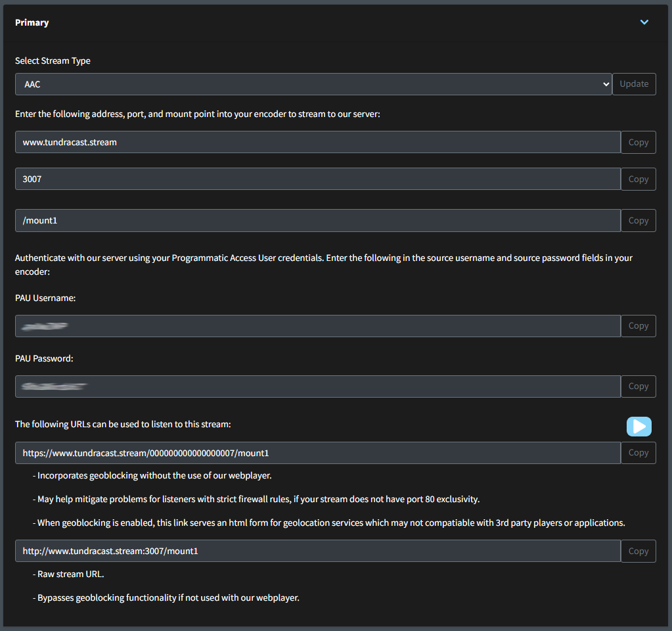The height and width of the screenshot is (631, 672).
Task: Click the '- Raw stream URL.' note
Action: (68, 574)
